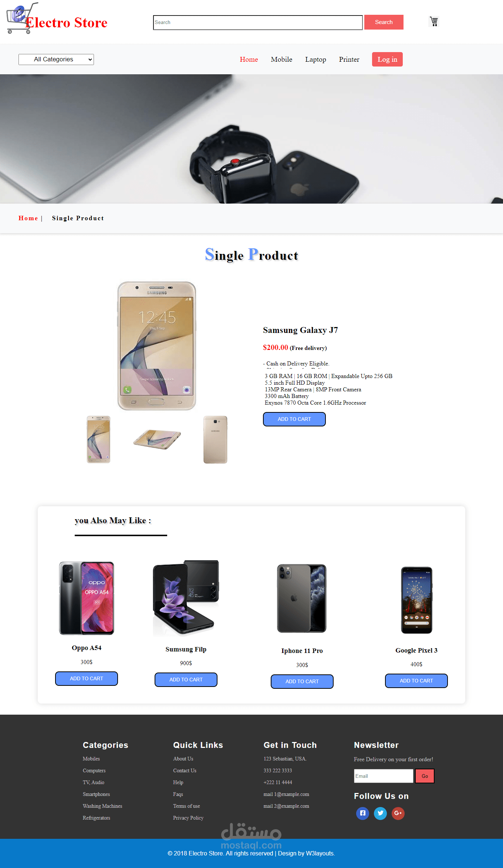Image resolution: width=503 pixels, height=868 pixels.
Task: View the tilted phone thumbnail
Action: coord(157,439)
